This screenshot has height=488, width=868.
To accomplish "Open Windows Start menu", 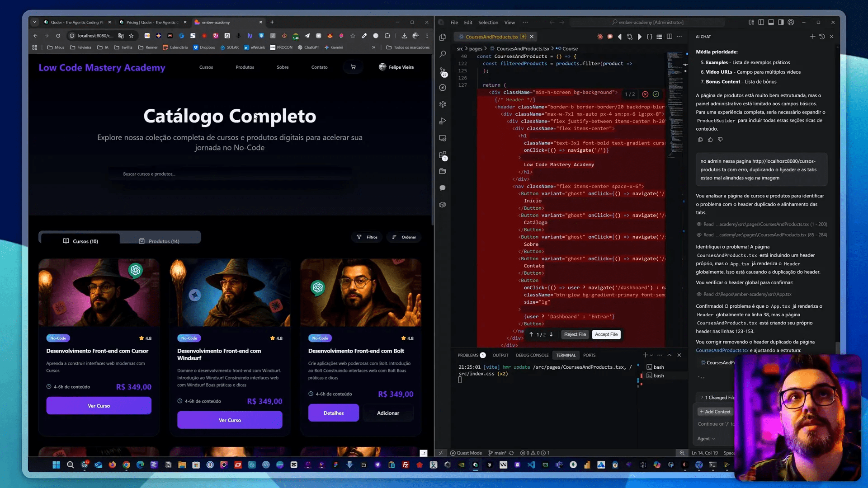I will (x=56, y=465).
